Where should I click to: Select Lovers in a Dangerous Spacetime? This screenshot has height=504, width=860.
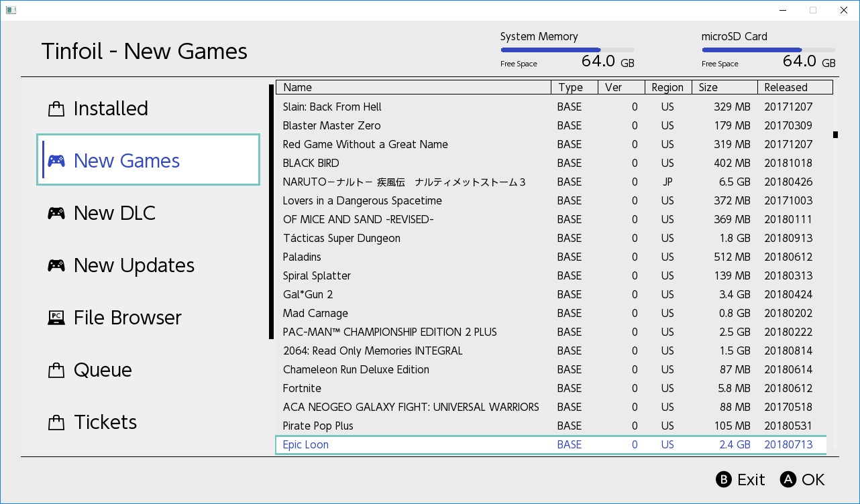[551, 200]
